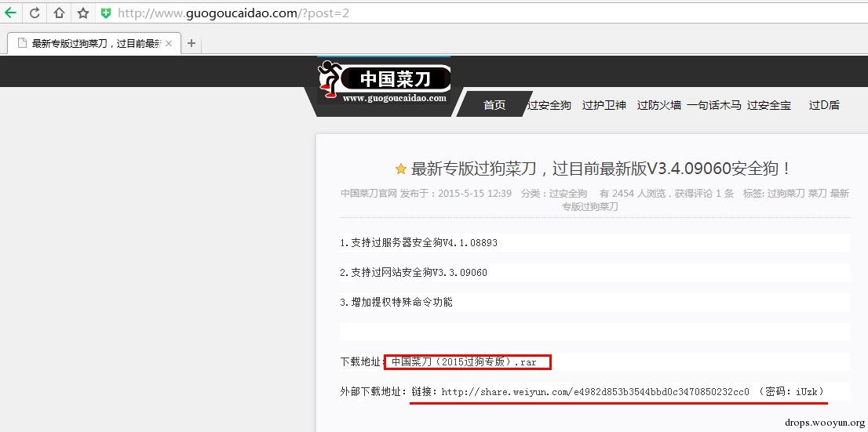Open the tag 过狗菜刀 link

pyautogui.click(x=786, y=194)
